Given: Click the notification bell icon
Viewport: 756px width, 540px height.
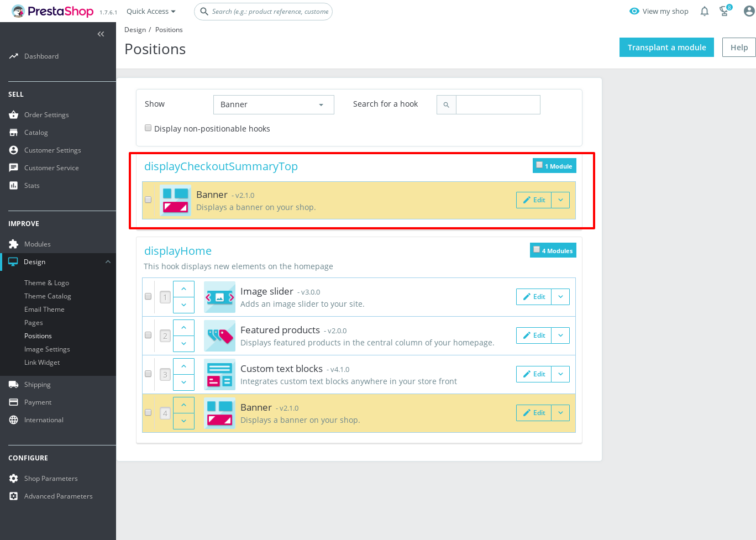Looking at the screenshot, I should [x=704, y=11].
